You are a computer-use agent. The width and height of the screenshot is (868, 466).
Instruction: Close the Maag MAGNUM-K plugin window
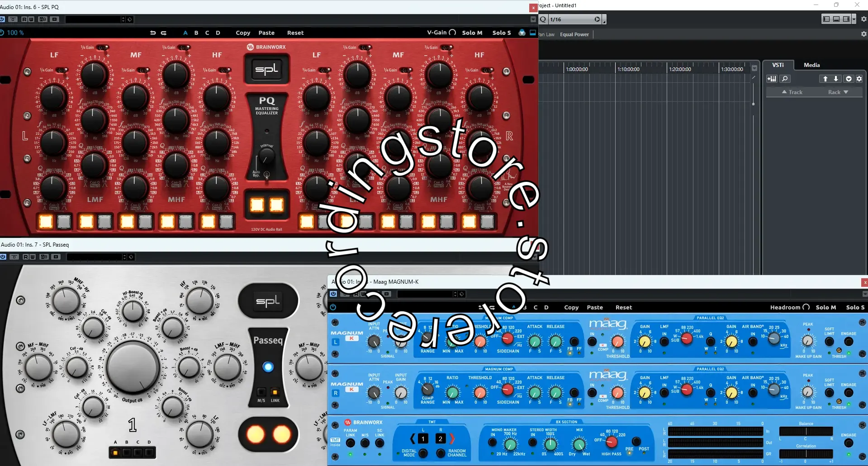pos(864,282)
